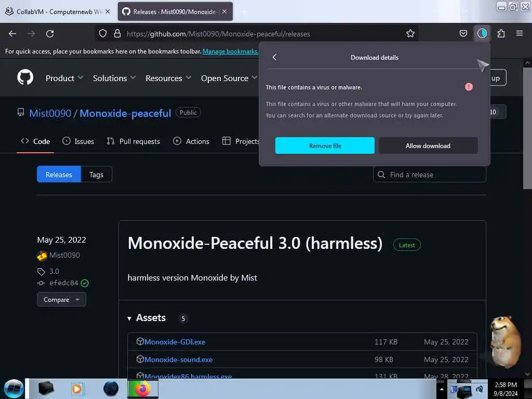Open the Pull requests tab
Screen dimensions: 532x399
134,141
